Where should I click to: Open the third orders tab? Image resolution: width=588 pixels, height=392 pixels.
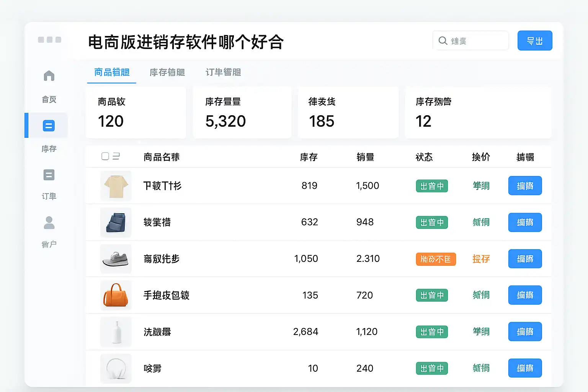(223, 72)
